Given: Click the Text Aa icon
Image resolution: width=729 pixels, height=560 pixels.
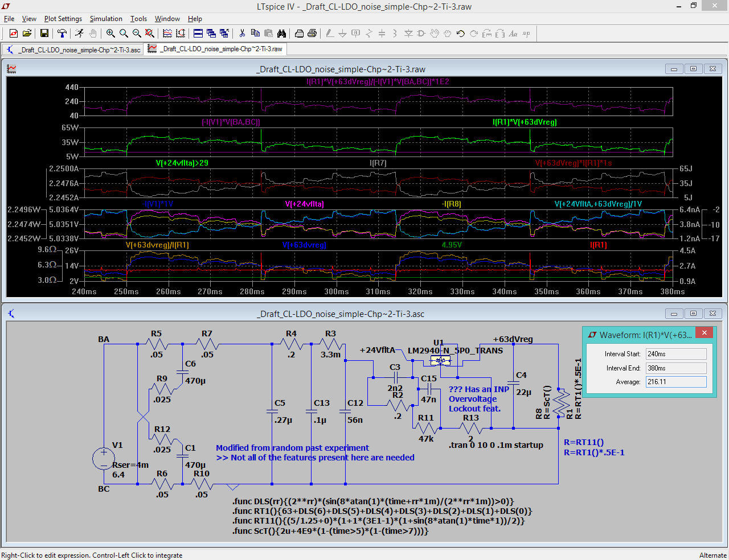Looking at the screenshot, I should tap(513, 34).
